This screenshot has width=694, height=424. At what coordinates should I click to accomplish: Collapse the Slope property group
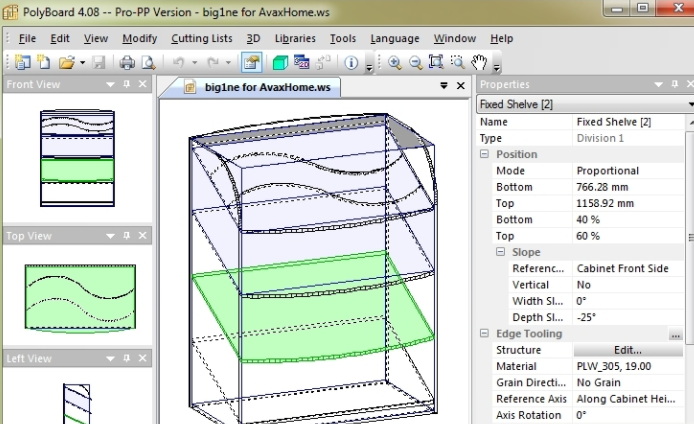(501, 253)
